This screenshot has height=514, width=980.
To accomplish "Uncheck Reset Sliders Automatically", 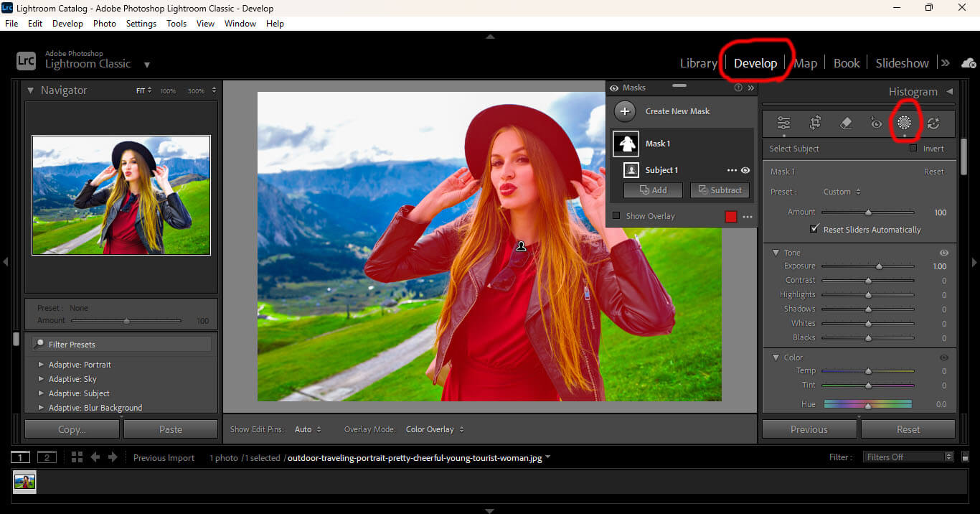I will point(814,229).
